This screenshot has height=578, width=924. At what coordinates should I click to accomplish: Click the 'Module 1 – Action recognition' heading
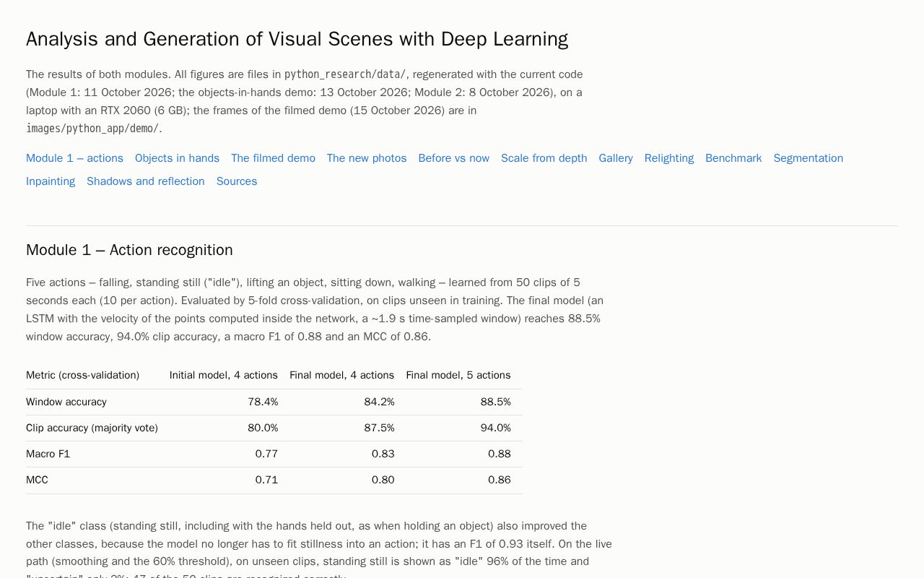[129, 250]
